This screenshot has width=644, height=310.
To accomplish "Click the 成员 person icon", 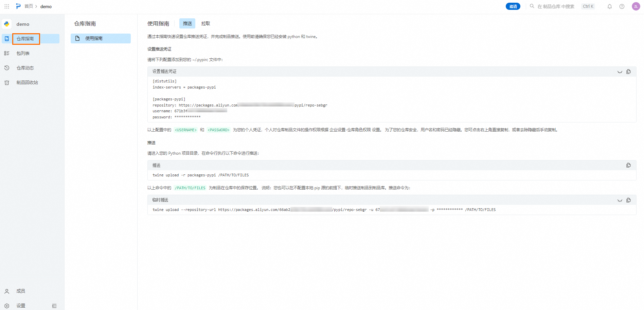I will [7, 291].
